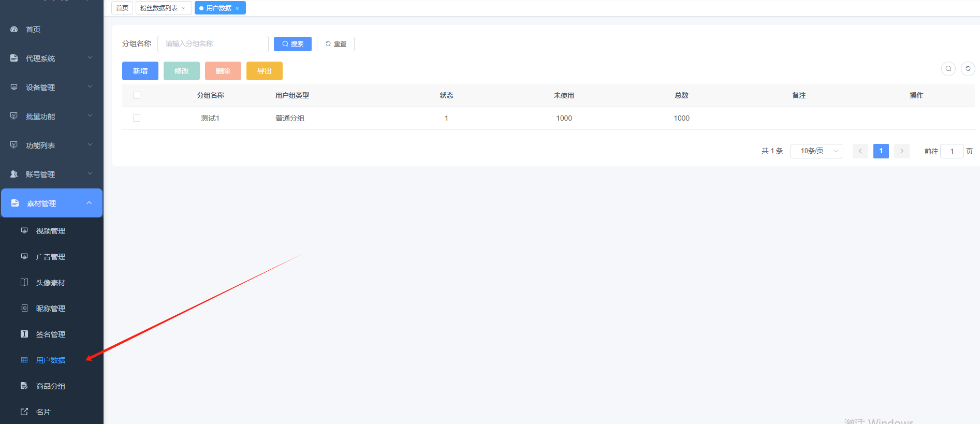The width and height of the screenshot is (980, 424).
Task: Open 视频管理 in the sidebar
Action: coord(51,231)
